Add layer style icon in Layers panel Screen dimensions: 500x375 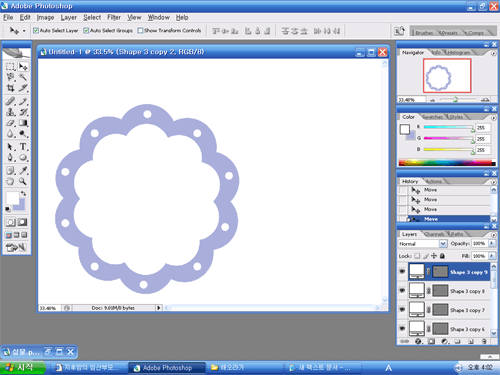(419, 341)
